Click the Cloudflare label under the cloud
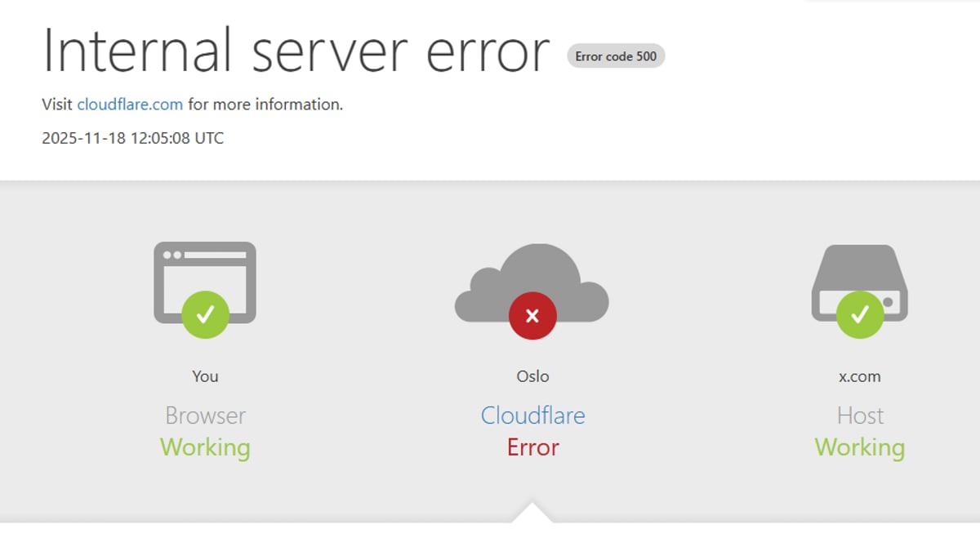 [x=532, y=415]
